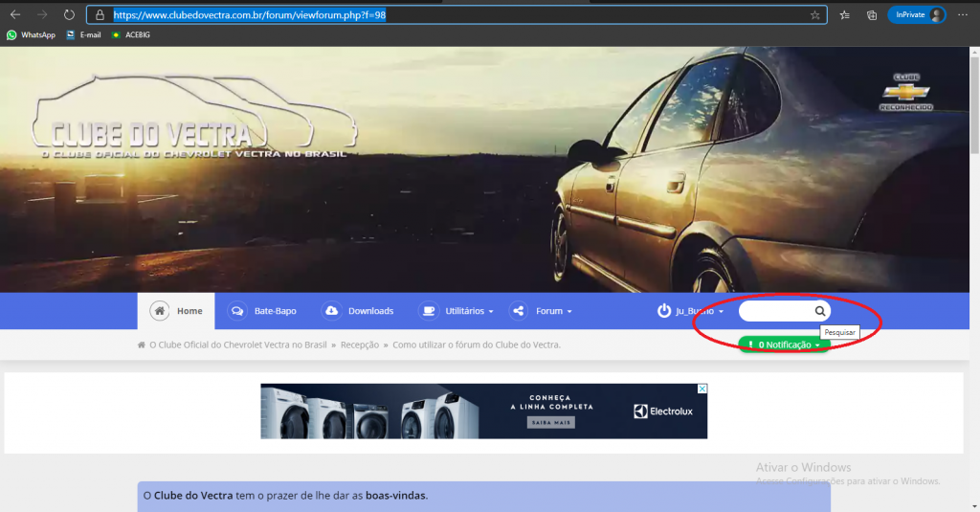Open the Collections icon
The height and width of the screenshot is (512, 980).
(x=871, y=15)
